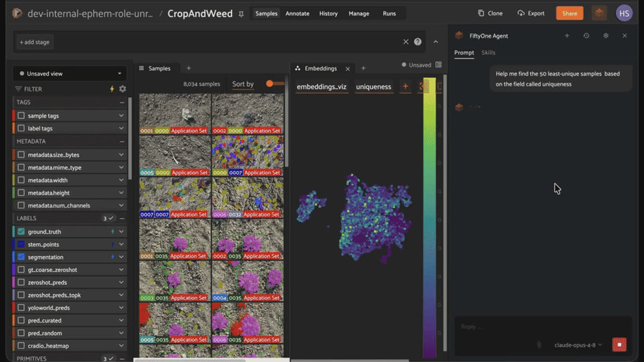This screenshot has height=362, width=644.
Task: Switch to the Annotate tab
Action: coord(297,13)
